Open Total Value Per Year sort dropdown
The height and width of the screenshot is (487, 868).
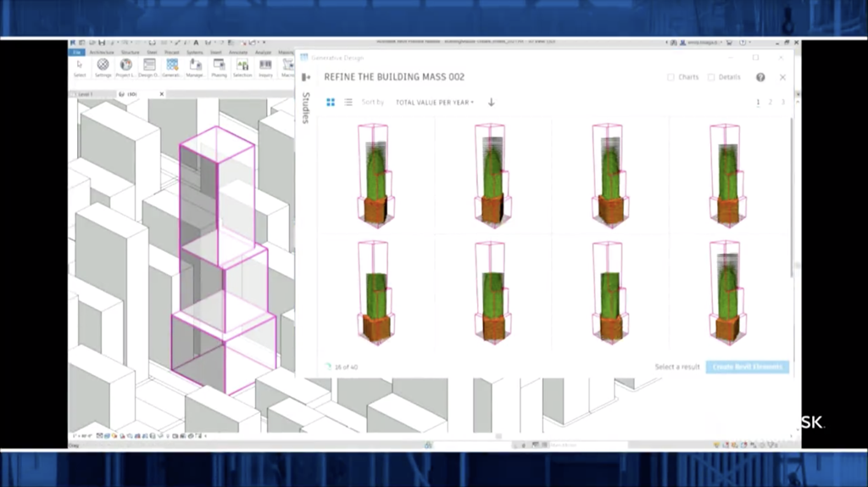434,103
